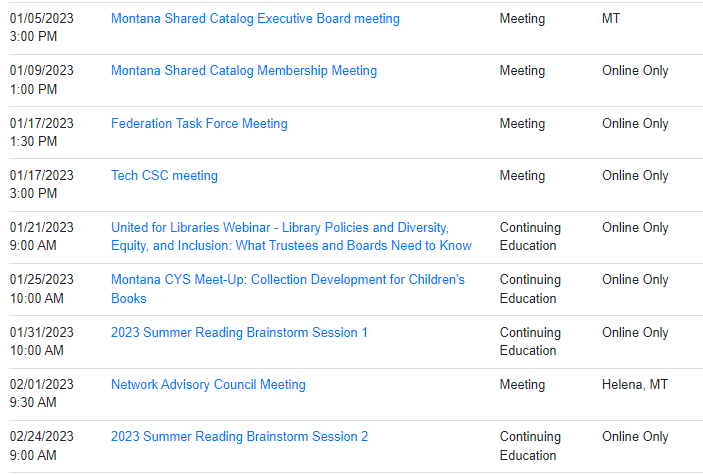703x475 pixels.
Task: Select the 02/01/2023 9:30 AM date cell
Action: 42,394
